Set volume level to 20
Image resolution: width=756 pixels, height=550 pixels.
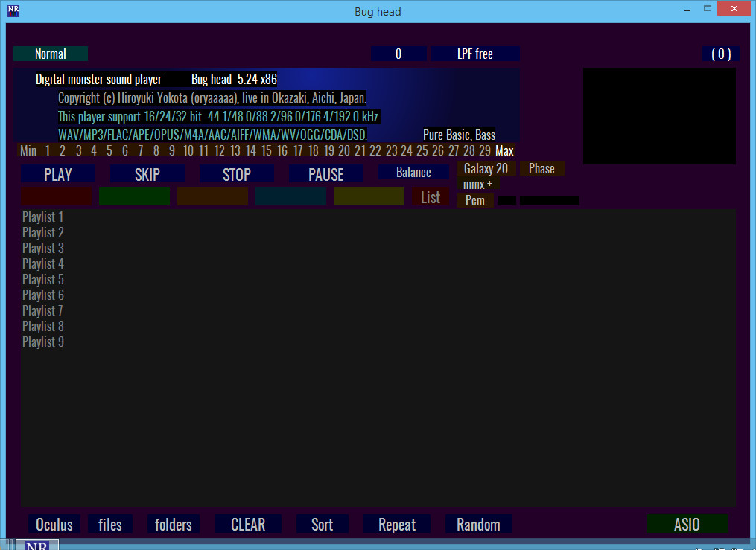pos(344,150)
